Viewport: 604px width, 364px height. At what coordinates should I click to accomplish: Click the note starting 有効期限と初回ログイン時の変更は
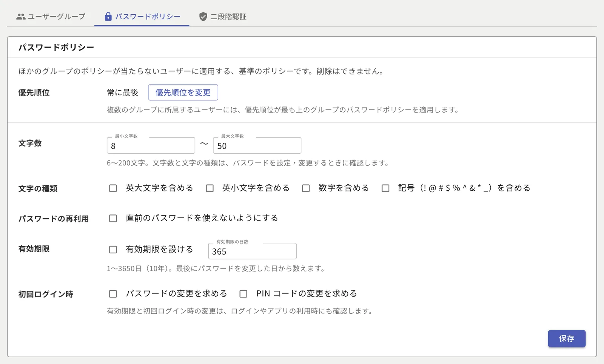click(x=240, y=311)
